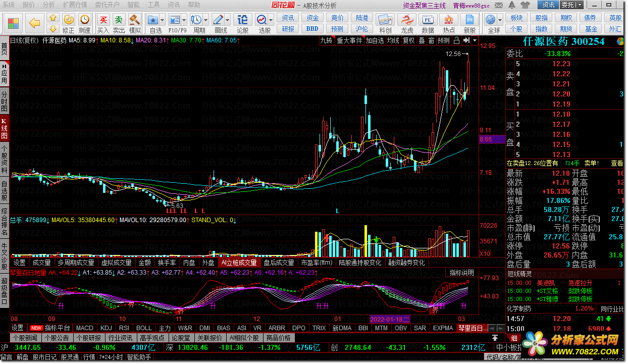Toggle 复权 price adjustment
The width and height of the screenshot is (628, 364).
point(408,40)
